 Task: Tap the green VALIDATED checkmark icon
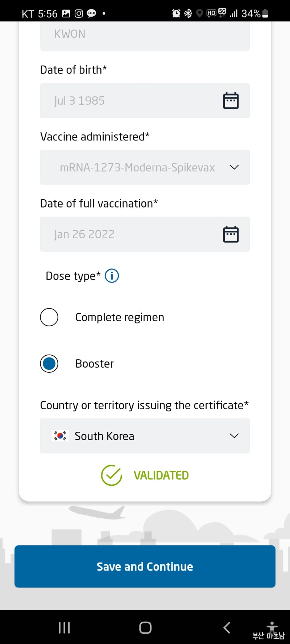click(x=111, y=475)
